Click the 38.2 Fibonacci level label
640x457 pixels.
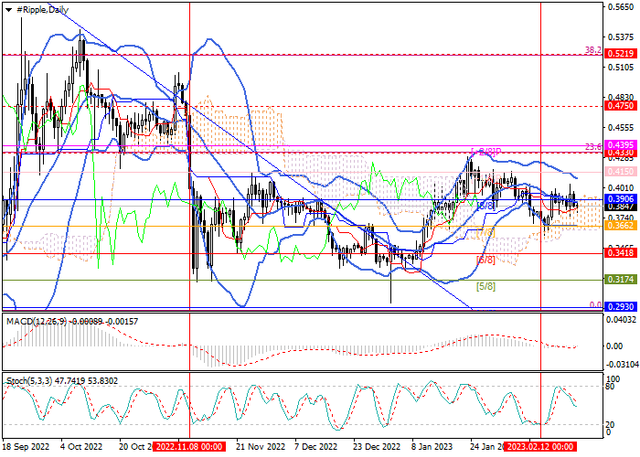tap(592, 49)
